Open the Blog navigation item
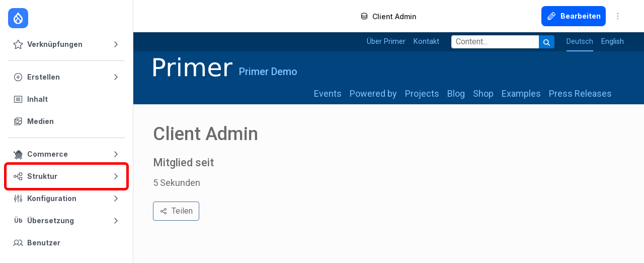The height and width of the screenshot is (263, 644). (x=456, y=94)
